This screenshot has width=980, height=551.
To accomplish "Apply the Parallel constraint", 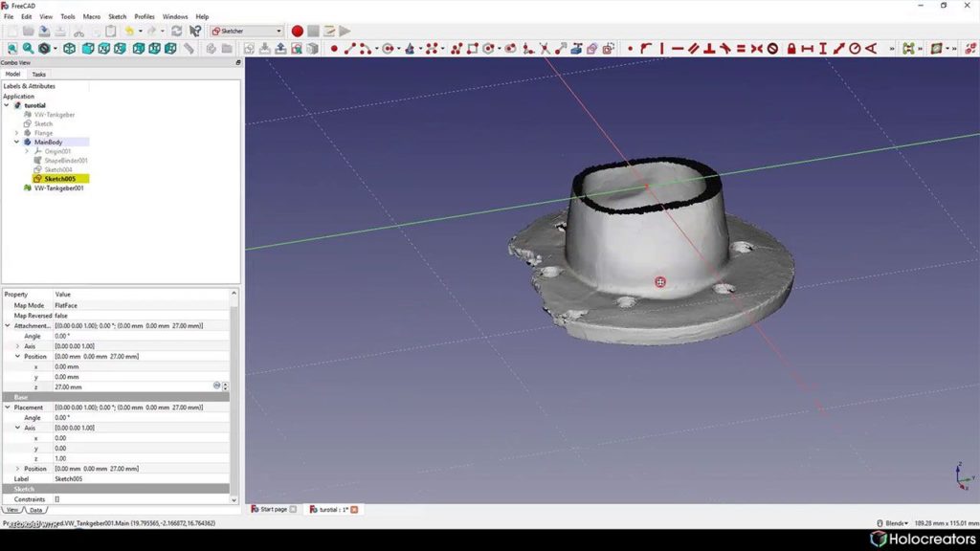I will tap(694, 49).
